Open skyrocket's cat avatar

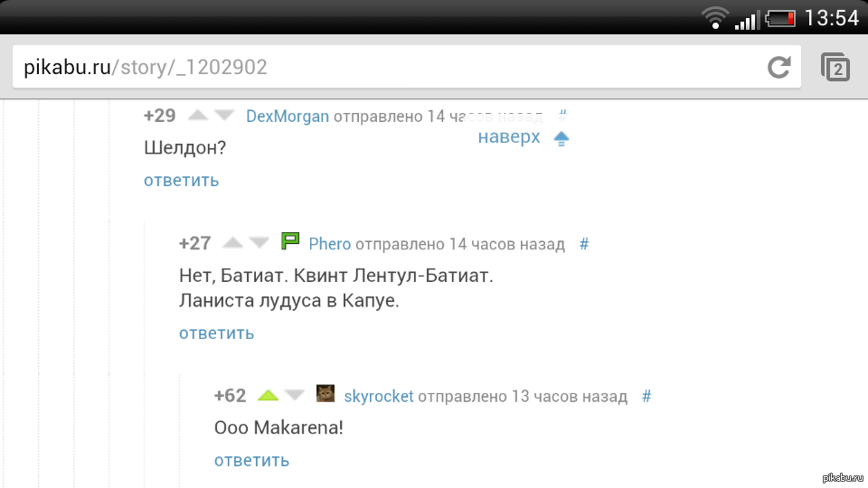325,393
